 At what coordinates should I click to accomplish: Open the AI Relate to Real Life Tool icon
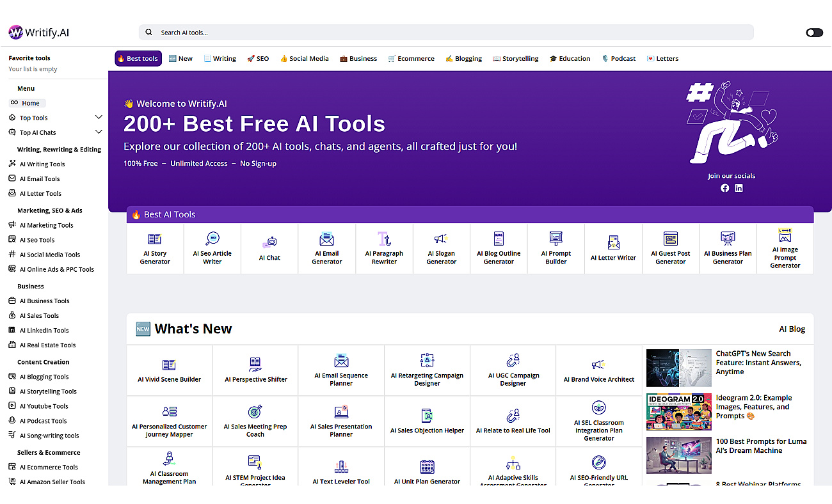513,416
